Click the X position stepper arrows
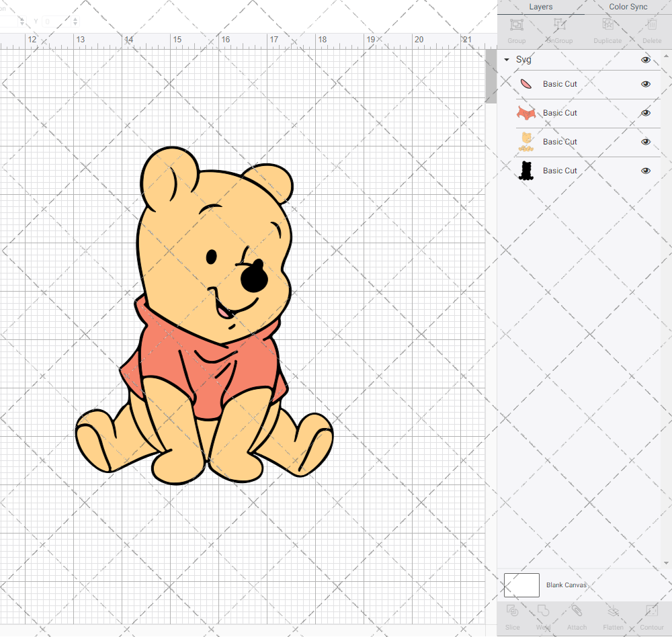Image resolution: width=672 pixels, height=637 pixels. pyautogui.click(x=22, y=22)
